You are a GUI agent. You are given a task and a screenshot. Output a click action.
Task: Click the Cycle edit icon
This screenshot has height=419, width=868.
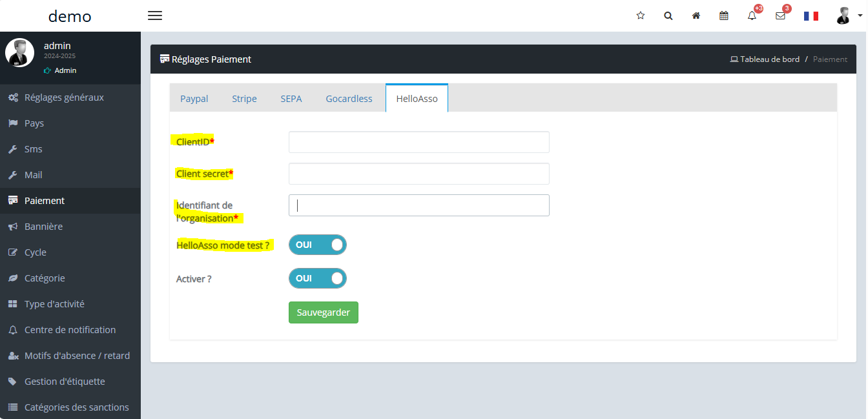[x=12, y=252]
